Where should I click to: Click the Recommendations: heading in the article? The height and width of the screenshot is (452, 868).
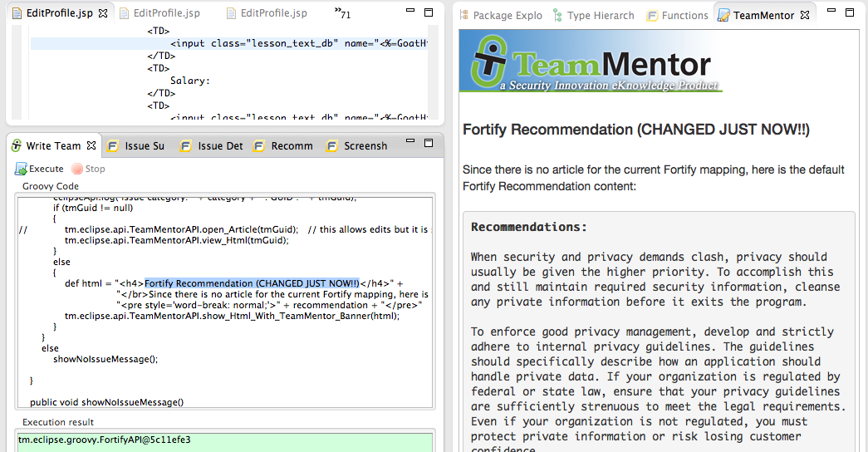coord(528,227)
